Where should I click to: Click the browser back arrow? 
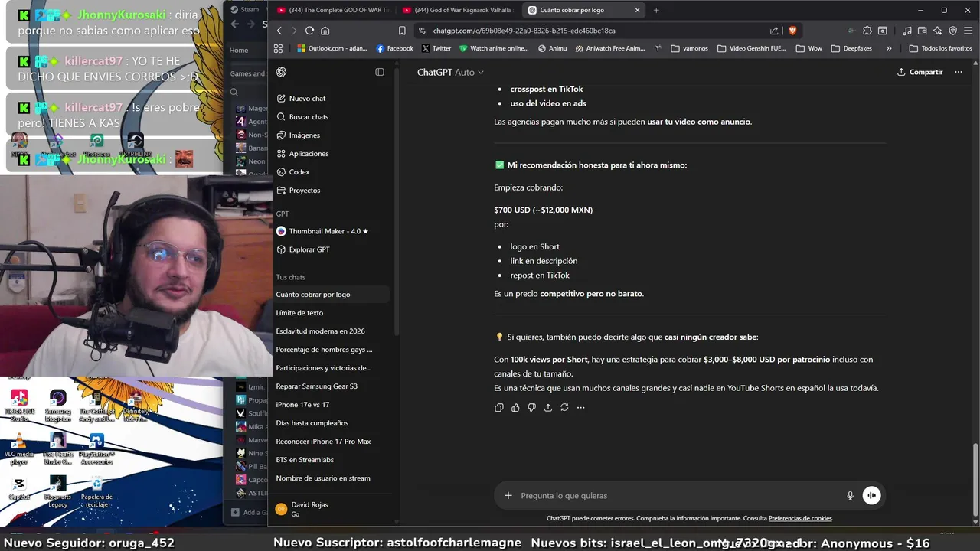[279, 31]
